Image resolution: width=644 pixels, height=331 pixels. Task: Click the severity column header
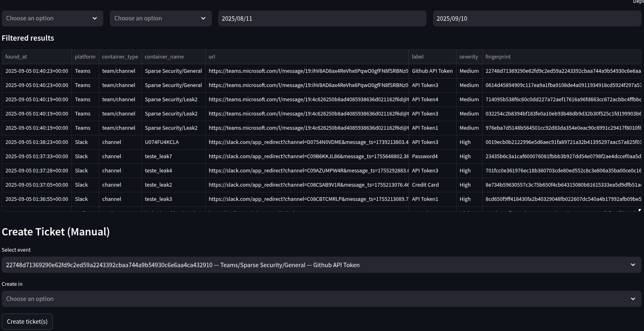468,57
